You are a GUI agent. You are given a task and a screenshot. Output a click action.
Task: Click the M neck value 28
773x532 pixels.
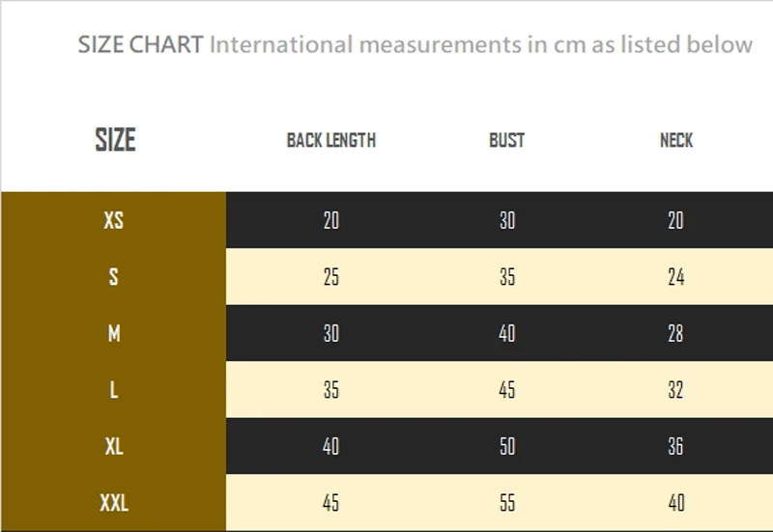click(676, 334)
